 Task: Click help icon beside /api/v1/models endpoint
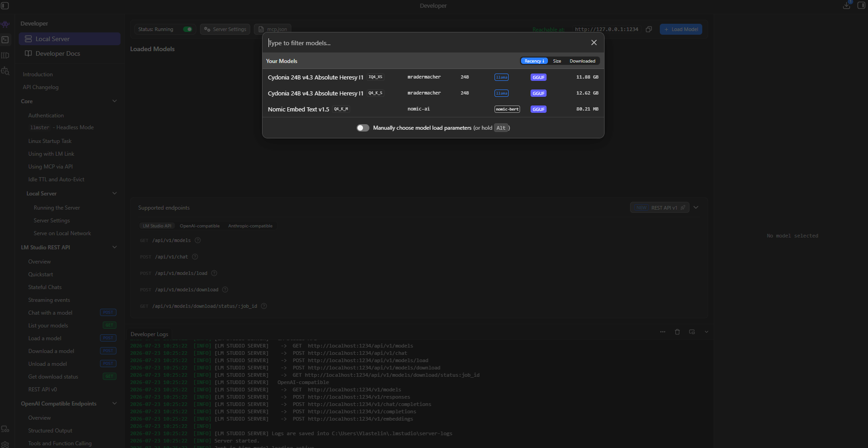[x=198, y=240]
